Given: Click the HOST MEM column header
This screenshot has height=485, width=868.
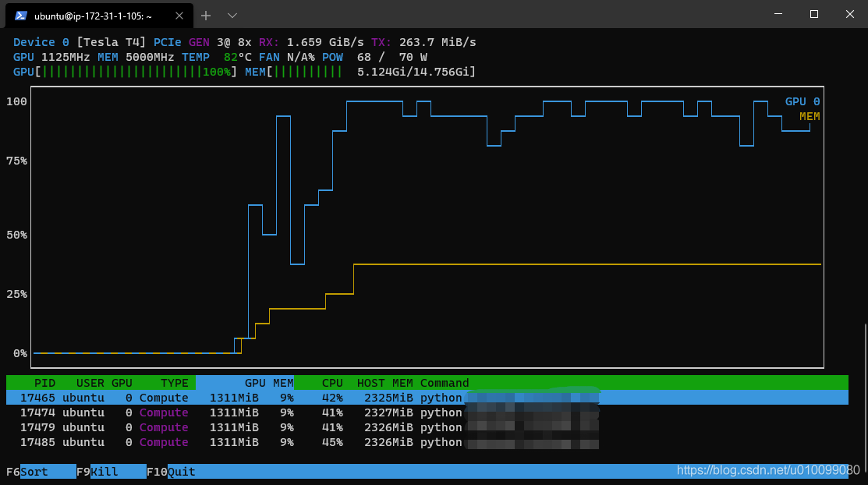Looking at the screenshot, I should [384, 383].
